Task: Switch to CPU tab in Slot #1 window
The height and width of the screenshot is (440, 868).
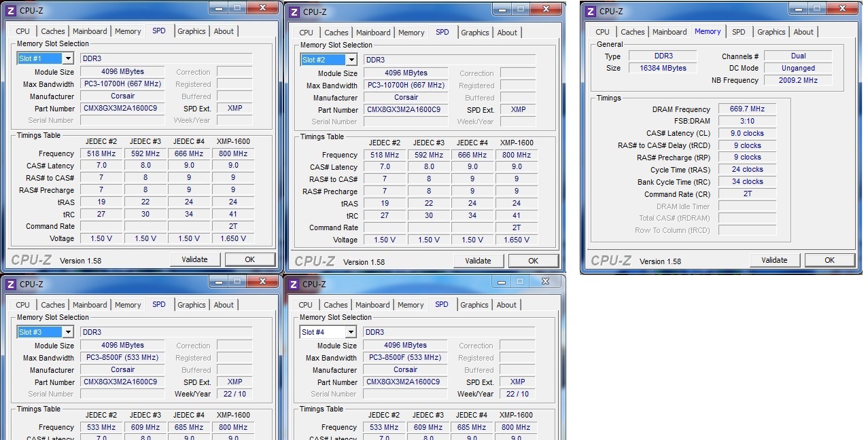Action: click(x=22, y=31)
